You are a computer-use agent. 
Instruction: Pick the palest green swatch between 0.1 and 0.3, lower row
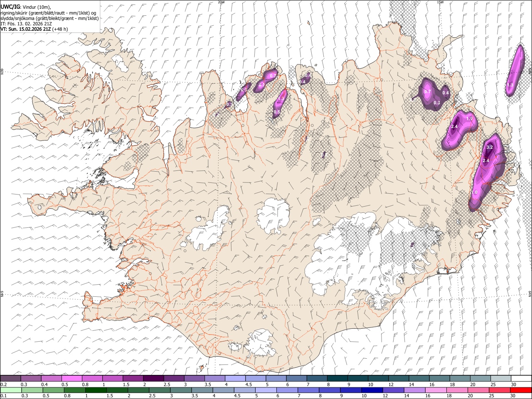tap(11, 390)
